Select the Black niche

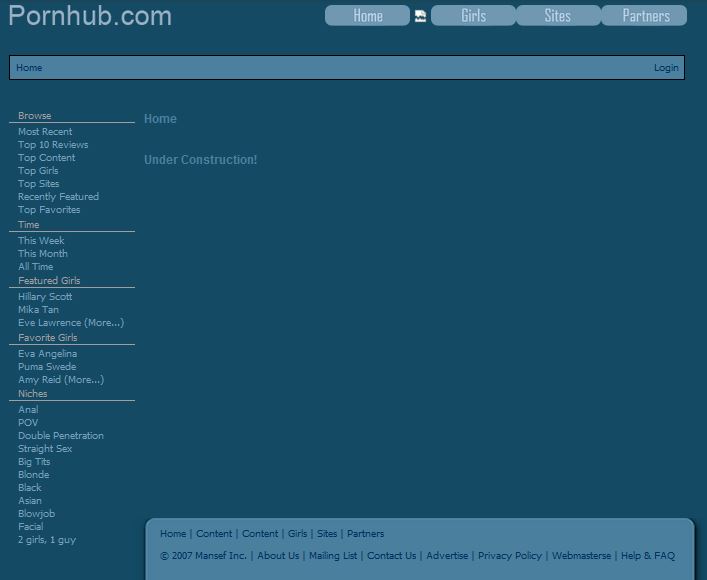[30, 488]
